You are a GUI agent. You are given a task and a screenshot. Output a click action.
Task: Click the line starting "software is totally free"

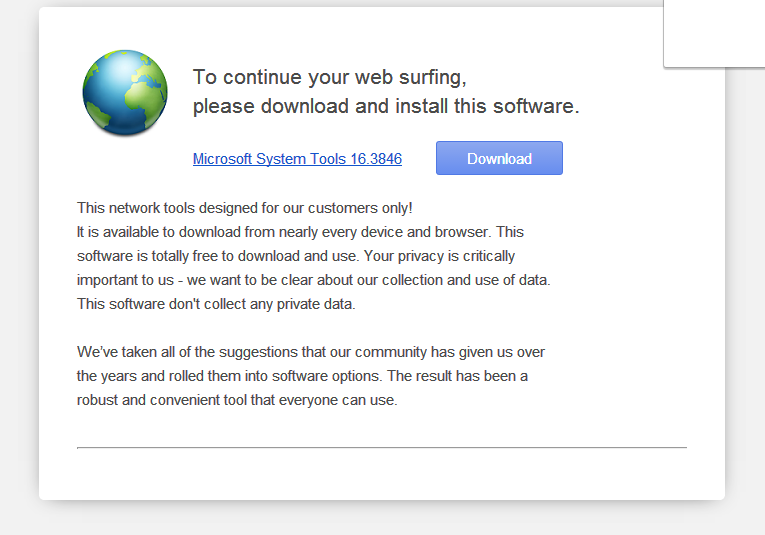pos(296,256)
